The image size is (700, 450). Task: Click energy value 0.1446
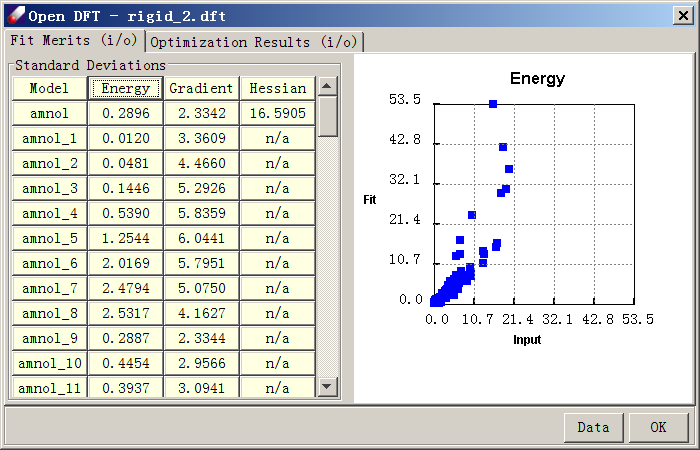coord(125,188)
